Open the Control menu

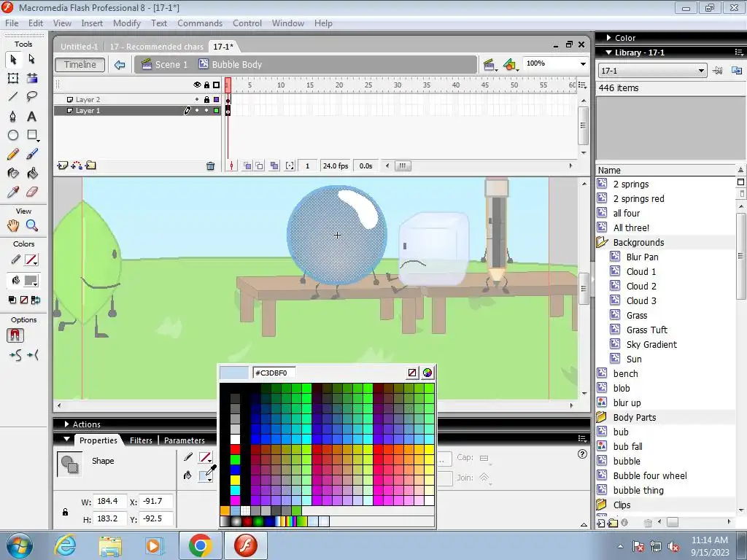pos(247,23)
